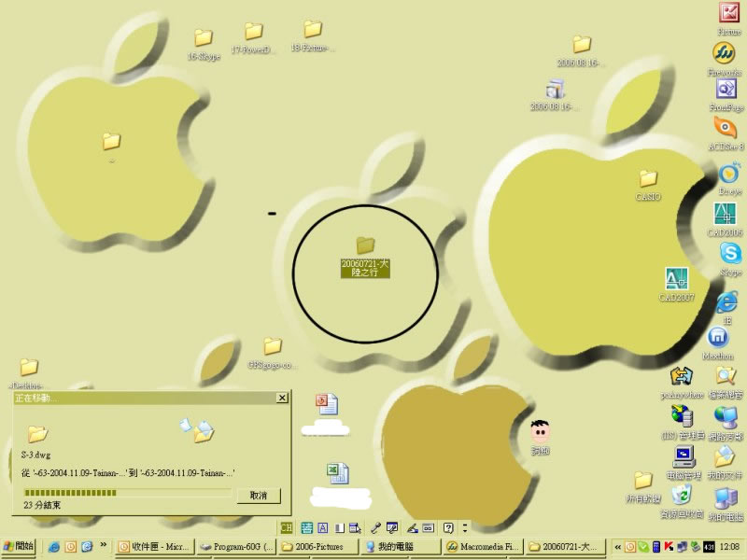The height and width of the screenshot is (560, 747).
Task: Select the folder icon inside the top-left apple
Action: click(x=111, y=142)
